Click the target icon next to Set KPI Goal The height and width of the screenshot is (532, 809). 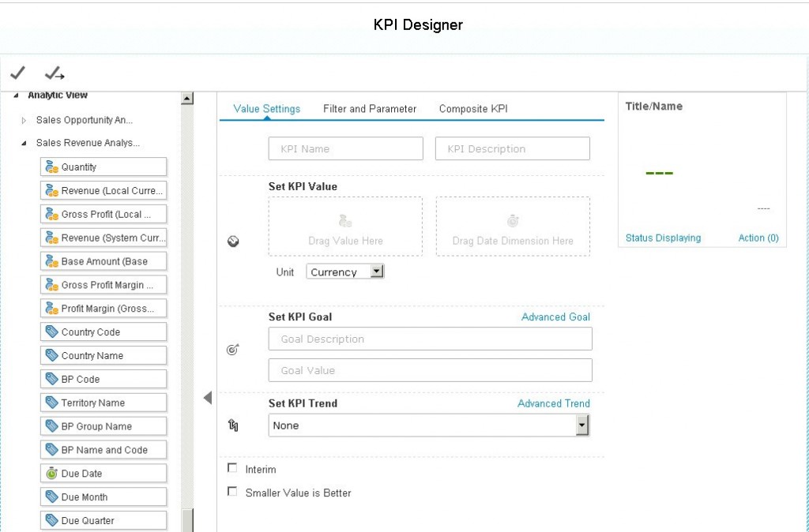(x=232, y=348)
